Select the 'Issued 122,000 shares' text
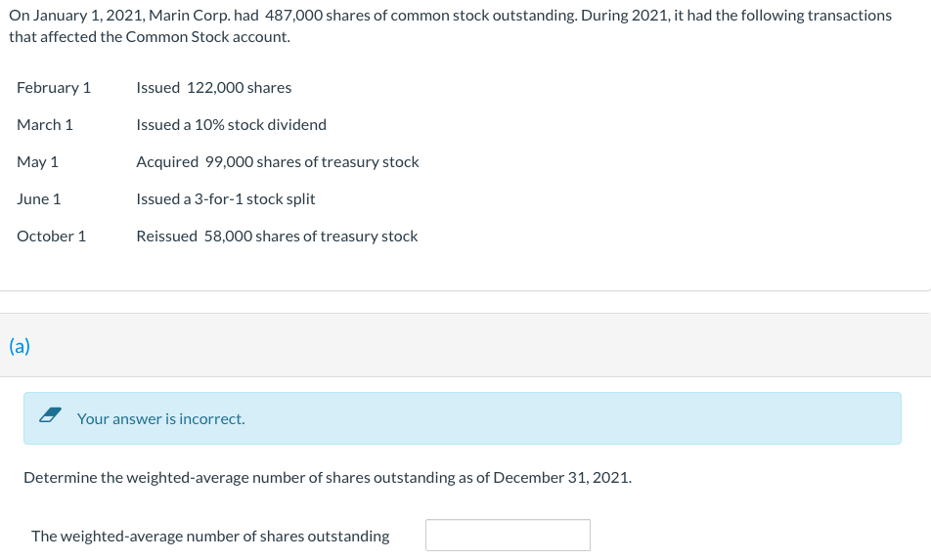 click(x=214, y=88)
